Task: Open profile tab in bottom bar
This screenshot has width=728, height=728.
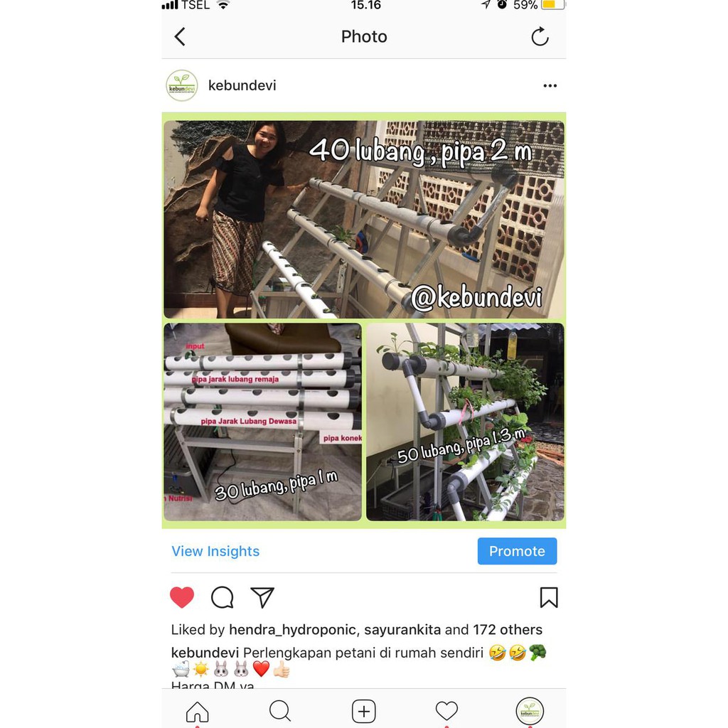Action: 530,711
